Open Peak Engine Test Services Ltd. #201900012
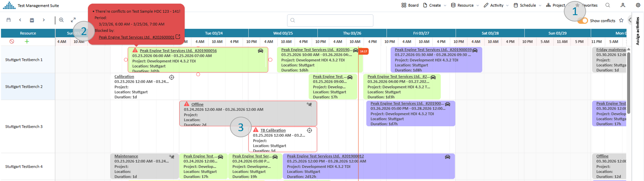The height and width of the screenshot is (181, 644). pyautogui.click(x=325, y=156)
